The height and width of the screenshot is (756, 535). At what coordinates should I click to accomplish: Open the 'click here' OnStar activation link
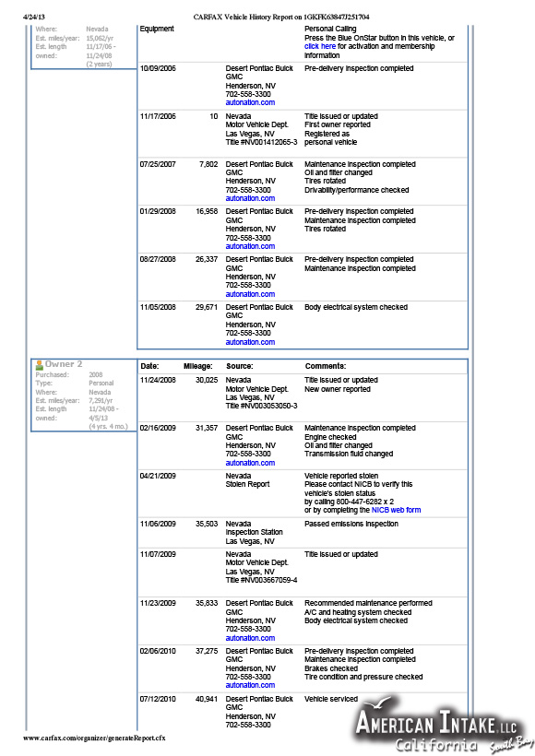(x=320, y=46)
